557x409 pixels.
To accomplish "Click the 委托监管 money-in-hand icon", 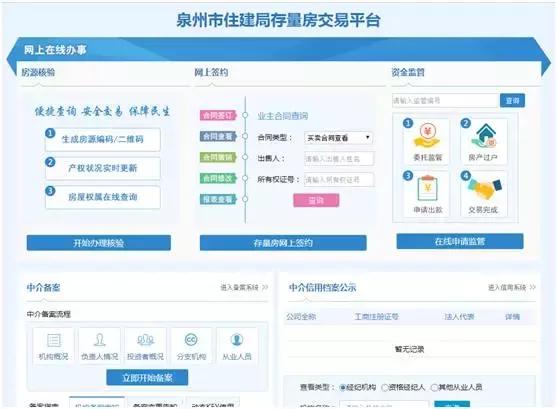I will coord(427,136).
